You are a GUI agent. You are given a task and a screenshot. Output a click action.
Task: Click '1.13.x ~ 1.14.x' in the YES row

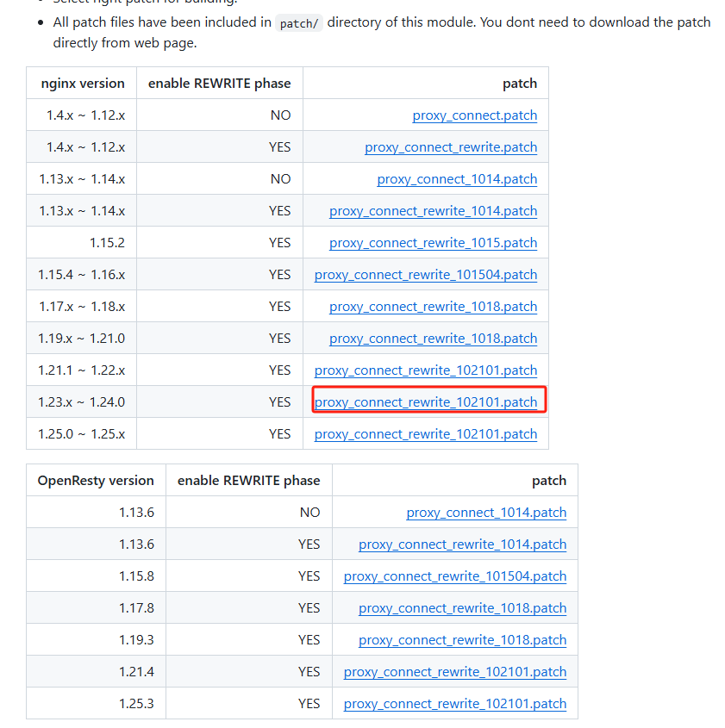point(82,211)
